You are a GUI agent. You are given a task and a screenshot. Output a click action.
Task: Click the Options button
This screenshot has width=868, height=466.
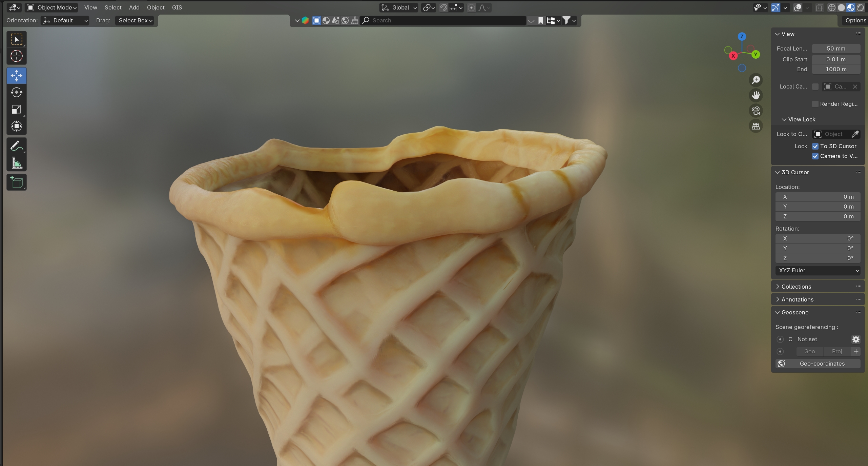pos(855,20)
